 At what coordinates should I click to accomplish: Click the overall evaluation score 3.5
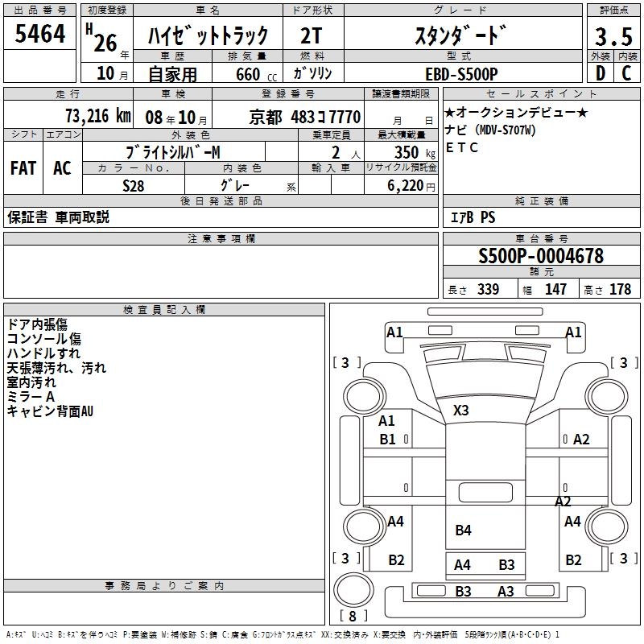(613, 36)
